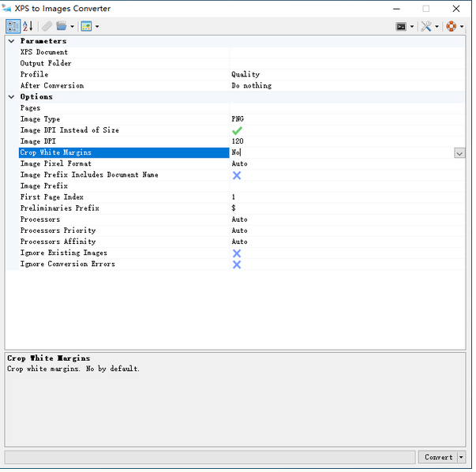The image size is (476, 472).
Task: Collapse the Options section
Action: click(x=11, y=97)
